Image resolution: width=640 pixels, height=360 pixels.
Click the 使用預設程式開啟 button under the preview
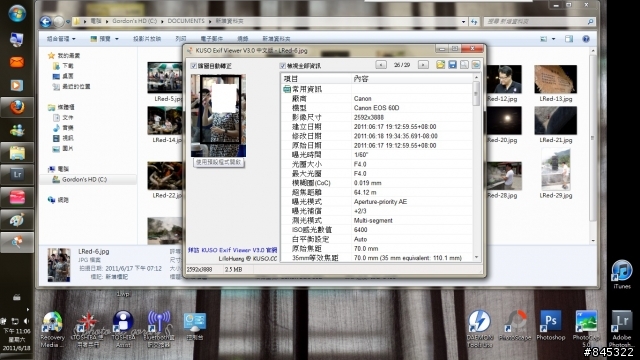(219, 162)
